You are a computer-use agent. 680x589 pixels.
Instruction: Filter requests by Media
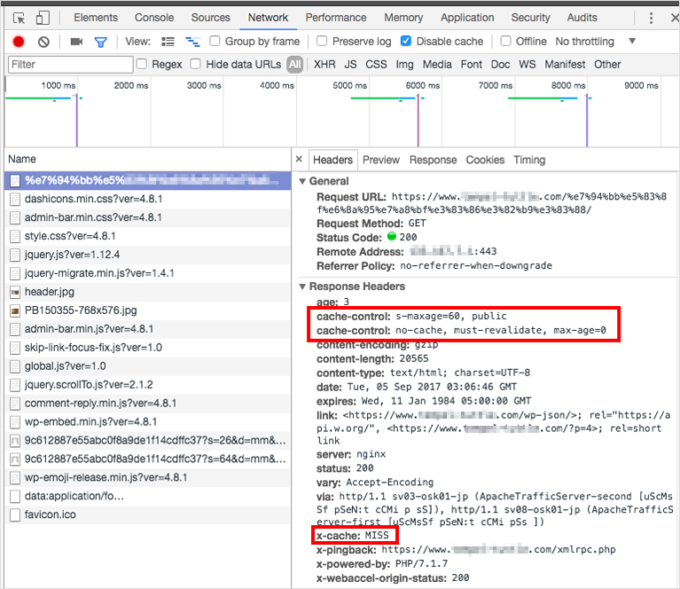(437, 65)
